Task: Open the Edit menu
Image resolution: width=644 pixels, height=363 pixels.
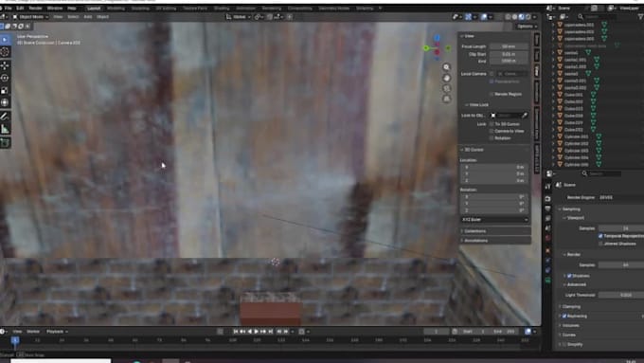Action: pos(20,9)
